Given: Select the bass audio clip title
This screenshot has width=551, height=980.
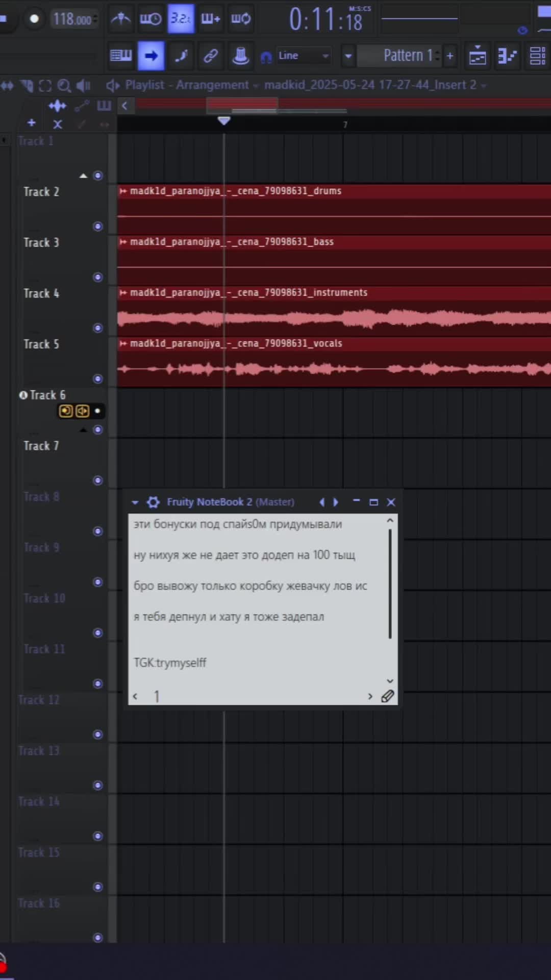Looking at the screenshot, I should [232, 242].
